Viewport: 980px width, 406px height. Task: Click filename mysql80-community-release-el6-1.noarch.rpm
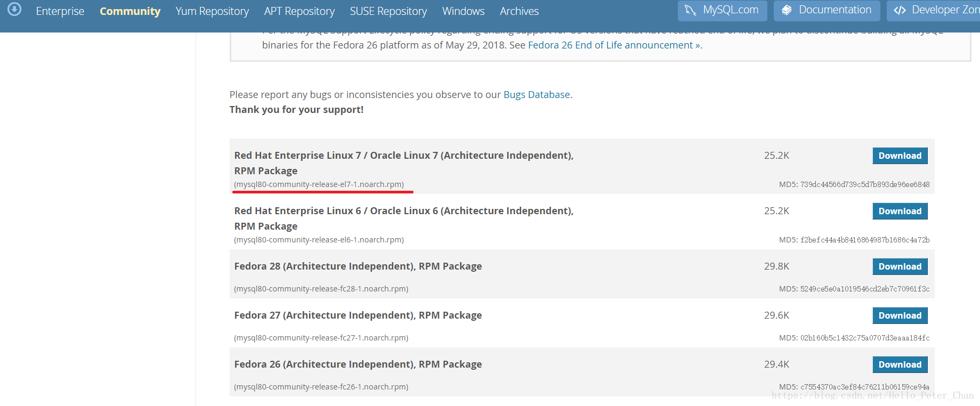tap(319, 240)
